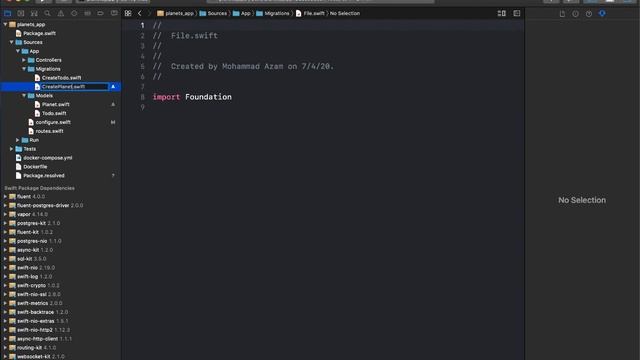Expand the fluent package dependency
Image resolution: width=640 pixels, height=360 pixels.
tap(5, 197)
